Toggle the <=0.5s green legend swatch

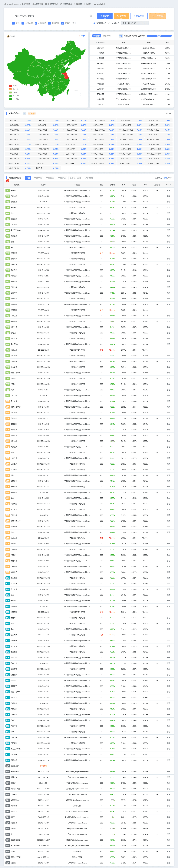coord(10,99)
